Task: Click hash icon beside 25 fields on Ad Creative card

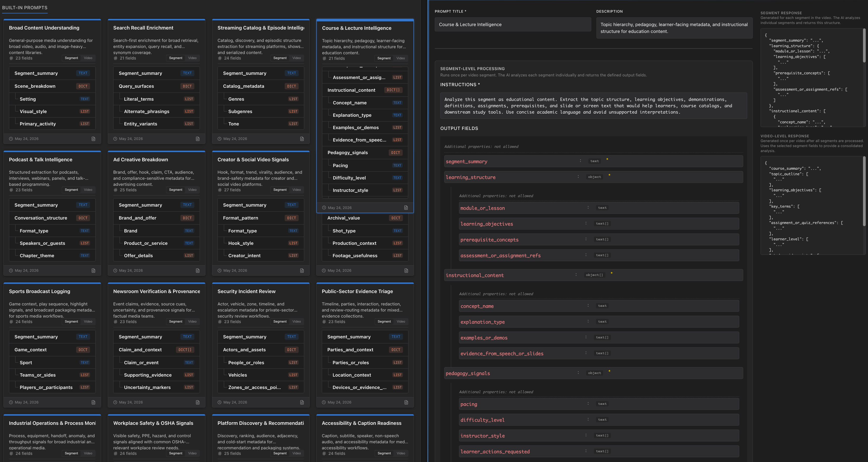Action: [x=116, y=190]
